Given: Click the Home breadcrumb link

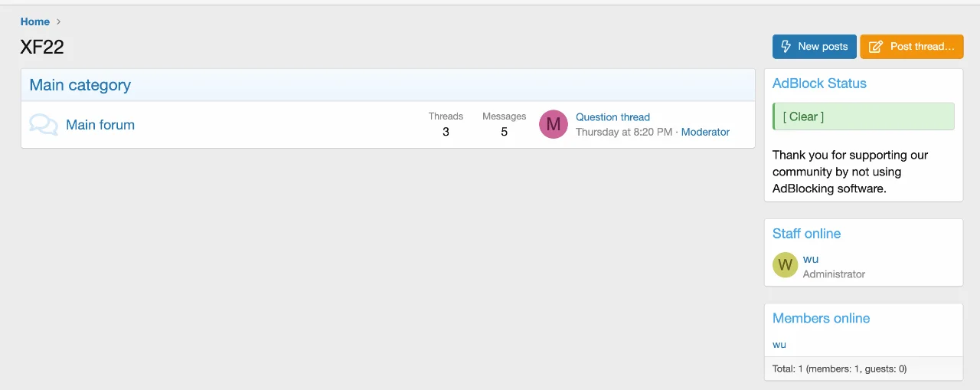Looking at the screenshot, I should (35, 21).
